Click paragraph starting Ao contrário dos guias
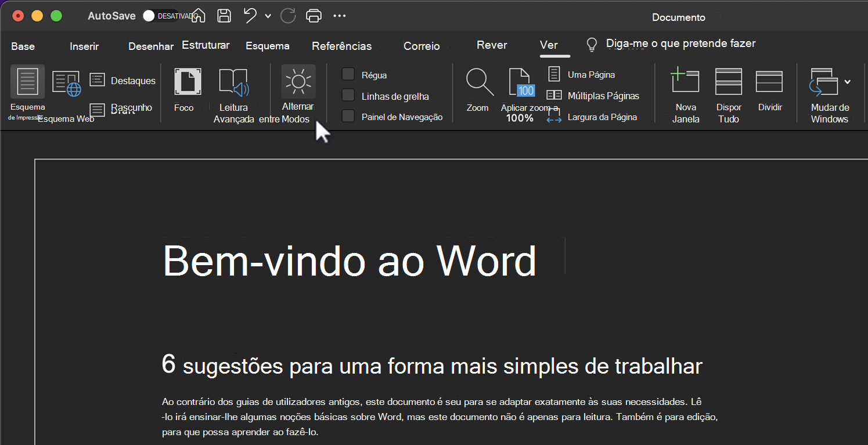The width and height of the screenshot is (868, 445). click(441, 417)
